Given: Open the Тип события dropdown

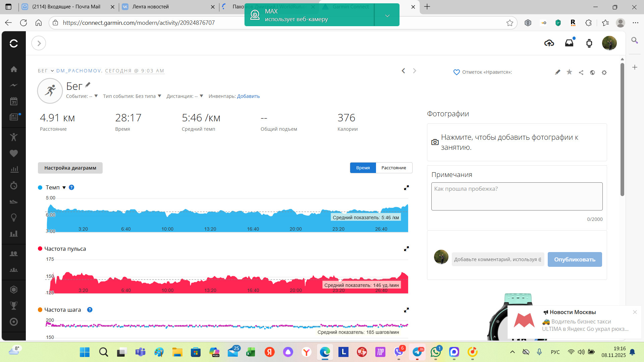Looking at the screenshot, I should point(132,96).
